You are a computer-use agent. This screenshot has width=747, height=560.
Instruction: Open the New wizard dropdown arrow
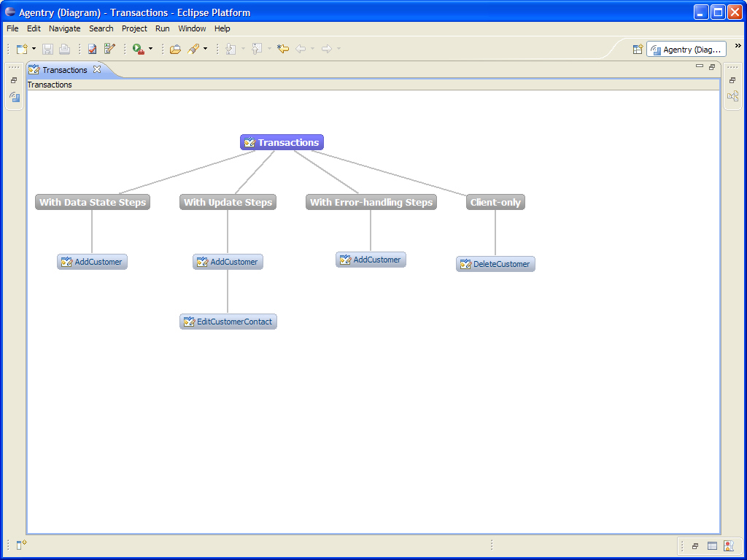pyautogui.click(x=34, y=49)
